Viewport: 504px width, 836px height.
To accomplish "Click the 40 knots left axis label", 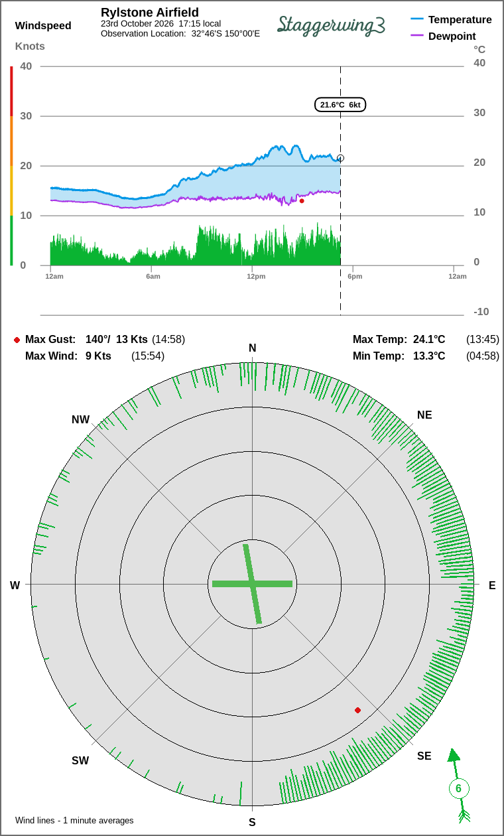I will tap(26, 66).
